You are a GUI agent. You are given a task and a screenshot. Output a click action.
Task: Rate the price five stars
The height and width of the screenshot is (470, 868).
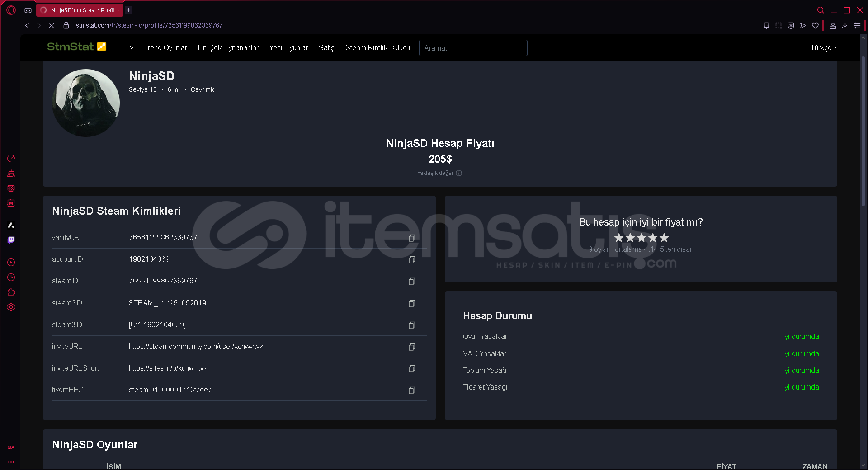pyautogui.click(x=664, y=238)
